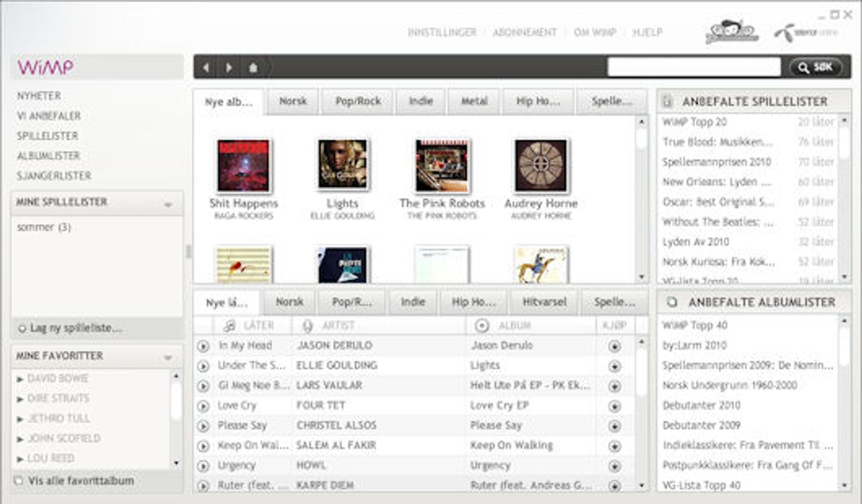862x504 pixels.
Task: Play the Karpe Diem track Ruter
Action: (203, 486)
